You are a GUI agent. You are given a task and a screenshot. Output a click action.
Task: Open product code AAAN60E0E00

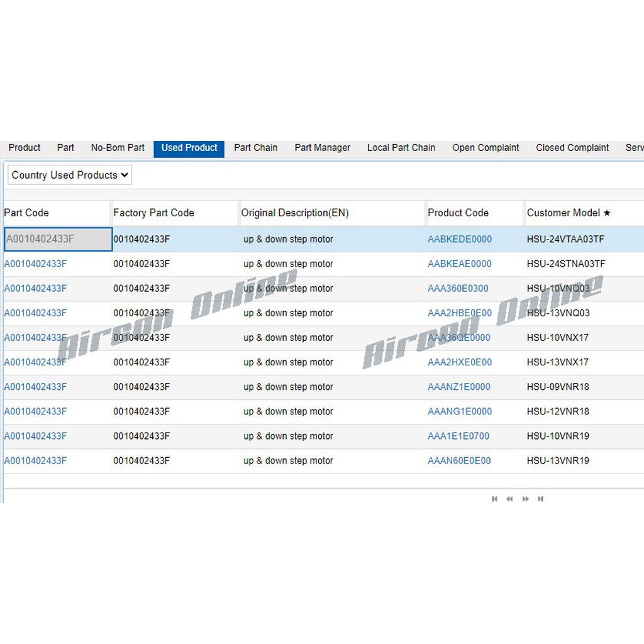[459, 461]
